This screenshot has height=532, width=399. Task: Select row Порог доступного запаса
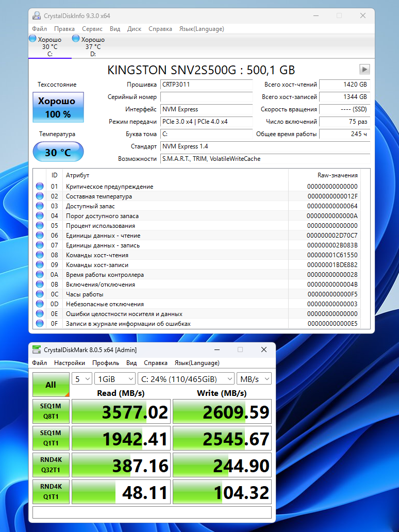(x=197, y=216)
